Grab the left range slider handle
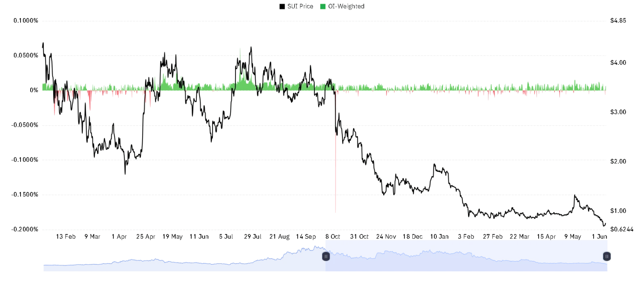 tap(326, 256)
